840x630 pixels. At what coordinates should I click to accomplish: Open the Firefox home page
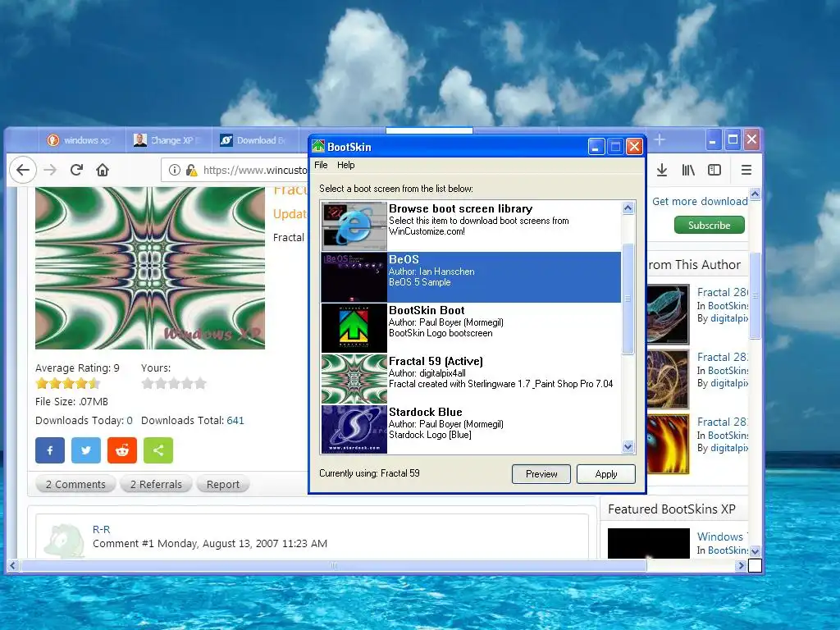[103, 170]
